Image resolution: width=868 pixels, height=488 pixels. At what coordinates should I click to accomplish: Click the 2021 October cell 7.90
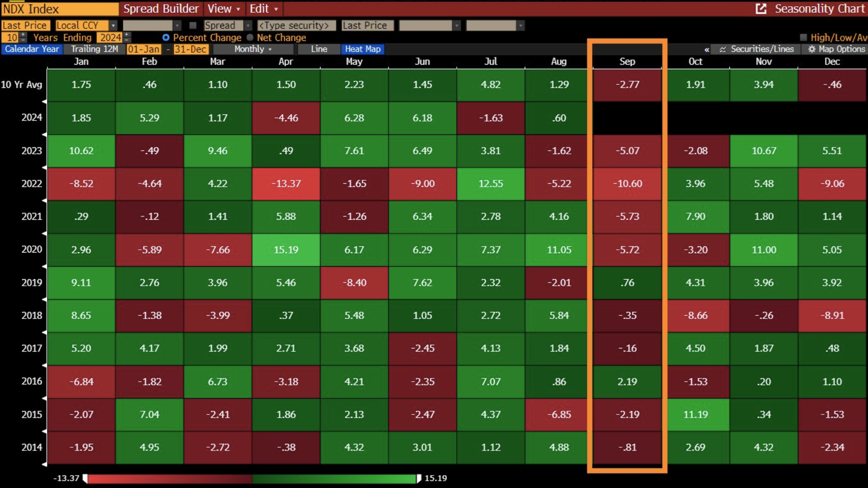pos(696,216)
